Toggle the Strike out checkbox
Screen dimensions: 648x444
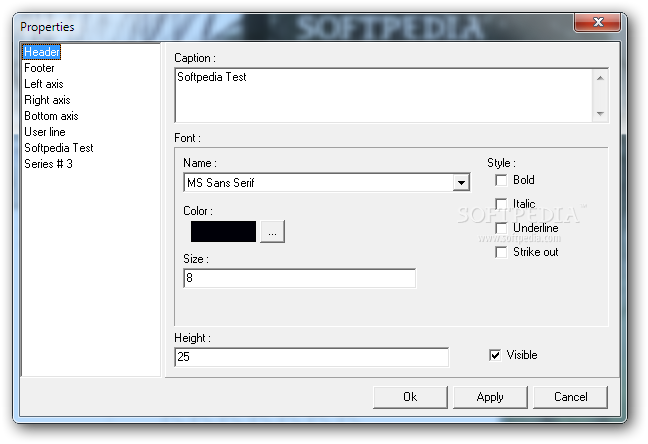[501, 252]
